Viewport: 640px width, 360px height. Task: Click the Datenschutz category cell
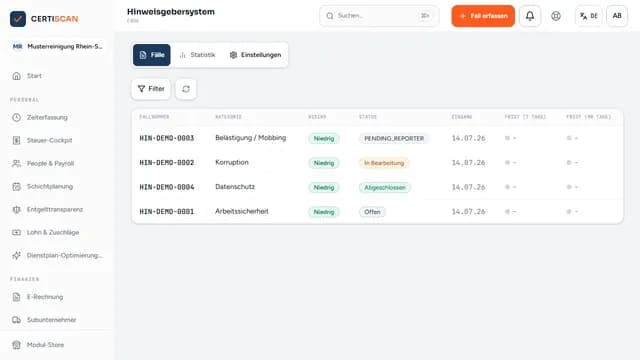pos(235,187)
